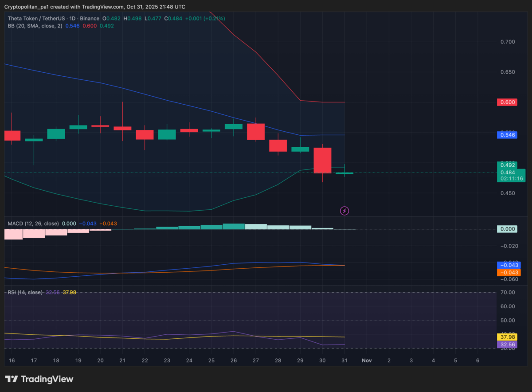Click the purple lightning quick-trade icon

[x=344, y=211]
